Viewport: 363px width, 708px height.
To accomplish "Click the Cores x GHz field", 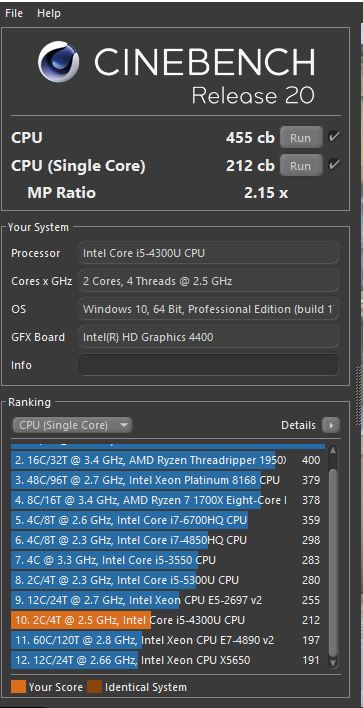I will point(208,281).
